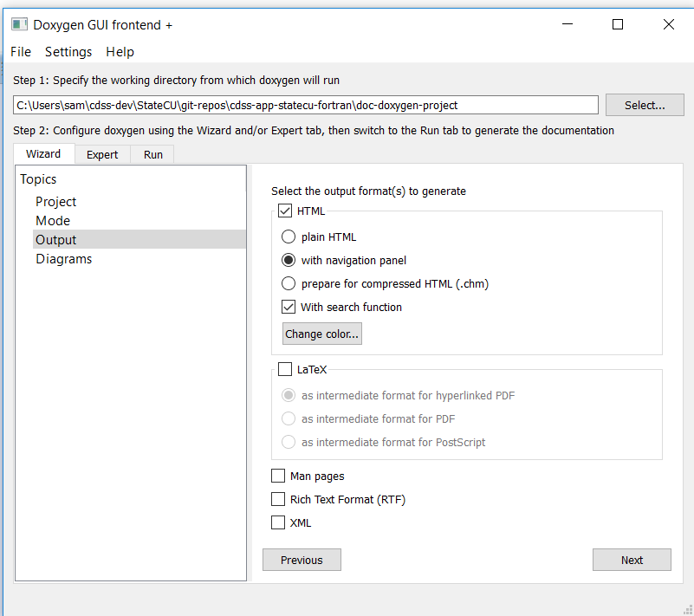Choose the plain HTML radio option

coord(289,237)
